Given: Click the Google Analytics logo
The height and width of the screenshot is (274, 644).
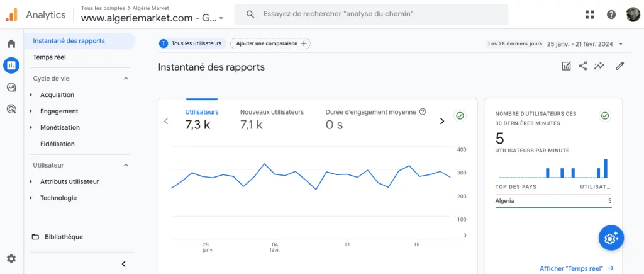Looking at the screenshot, I should coord(11,15).
